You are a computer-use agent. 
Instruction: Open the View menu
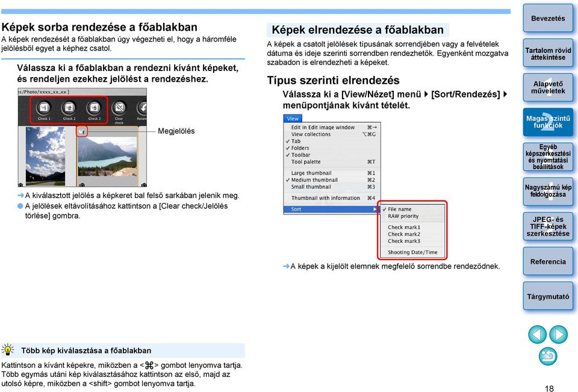293,119
